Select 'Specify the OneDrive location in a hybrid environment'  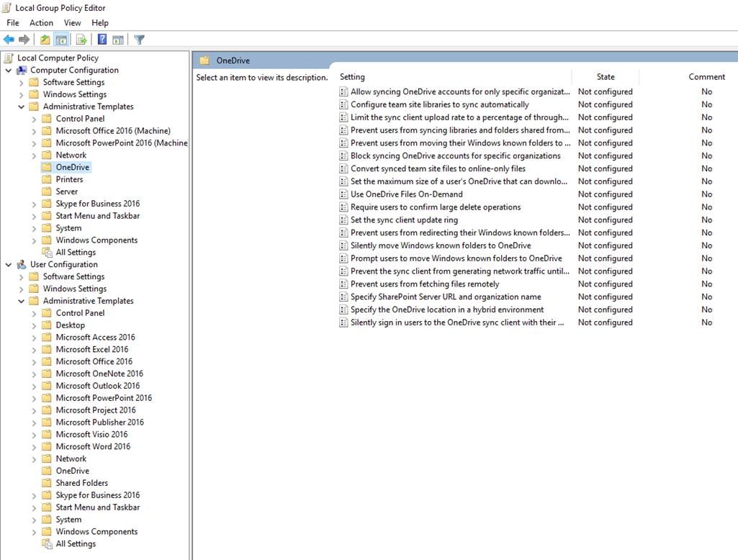pyautogui.click(x=446, y=310)
